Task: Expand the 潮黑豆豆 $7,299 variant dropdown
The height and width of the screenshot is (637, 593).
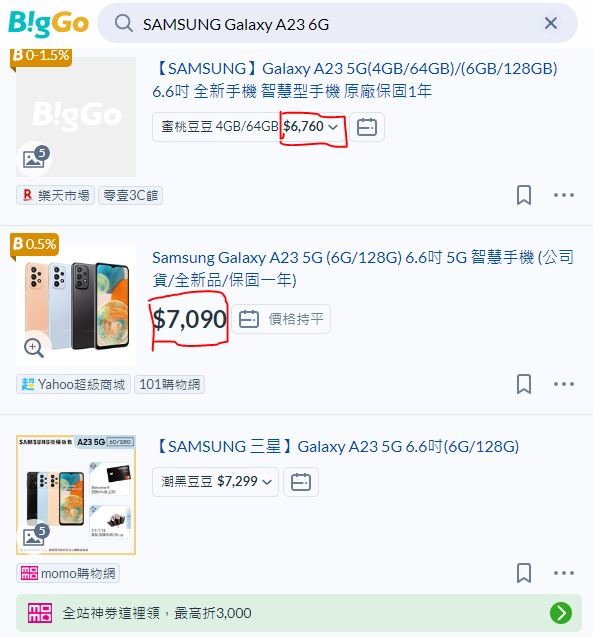Action: pyautogui.click(x=216, y=482)
